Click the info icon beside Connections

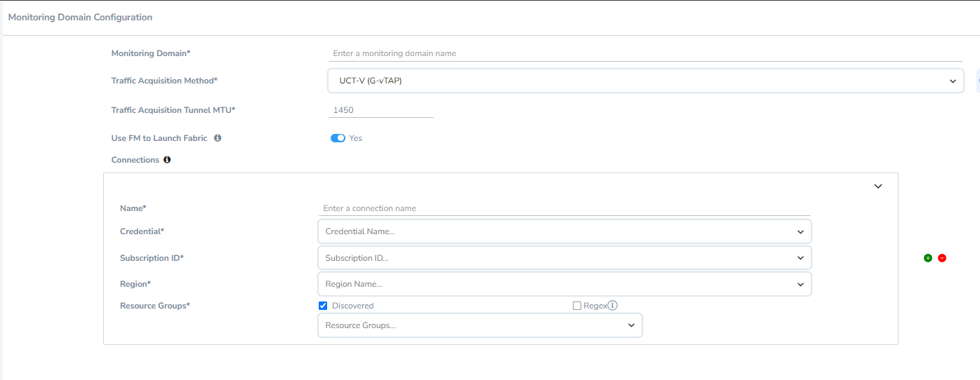click(167, 160)
